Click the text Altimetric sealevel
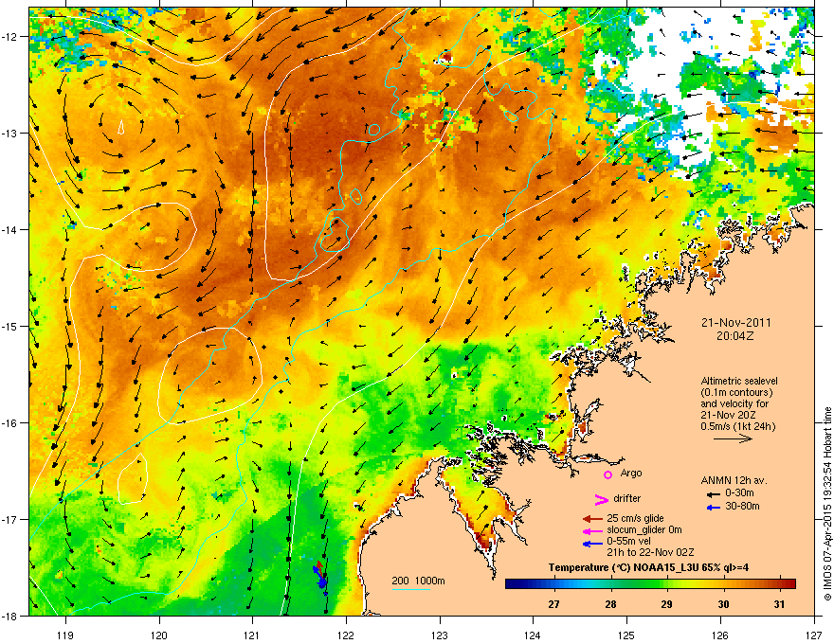 pyautogui.click(x=739, y=381)
